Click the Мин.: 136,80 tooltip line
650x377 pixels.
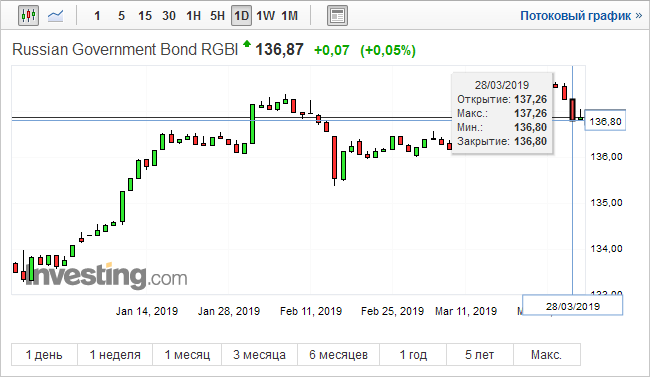[x=502, y=127]
